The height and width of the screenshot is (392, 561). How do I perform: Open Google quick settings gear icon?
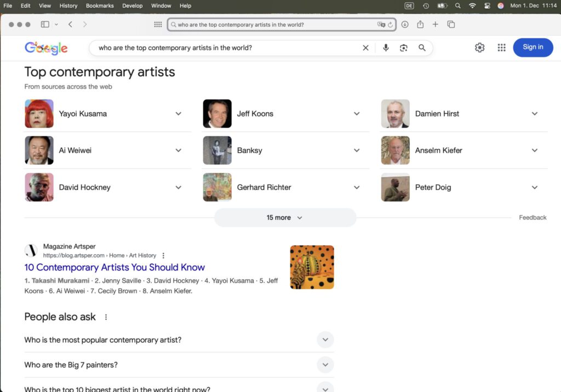480,48
